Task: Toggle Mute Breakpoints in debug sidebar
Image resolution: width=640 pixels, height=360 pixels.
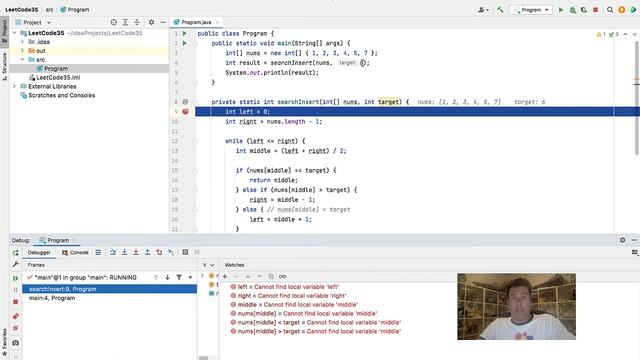Action: click(x=16, y=328)
